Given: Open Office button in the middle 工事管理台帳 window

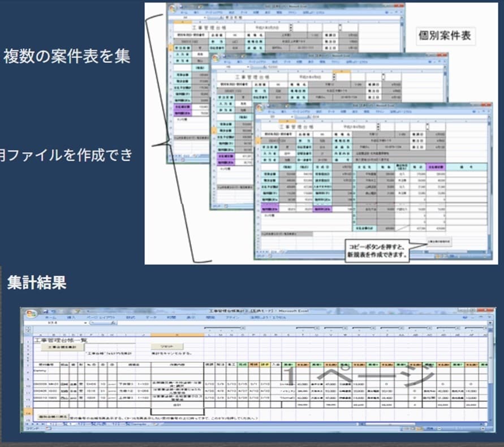Looking at the screenshot, I should coord(216,58).
